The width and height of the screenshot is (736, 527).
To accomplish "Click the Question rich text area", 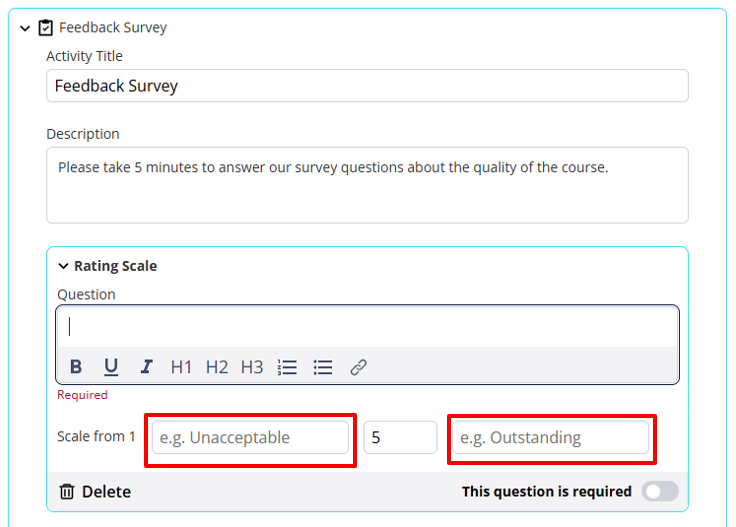I will point(368,327).
